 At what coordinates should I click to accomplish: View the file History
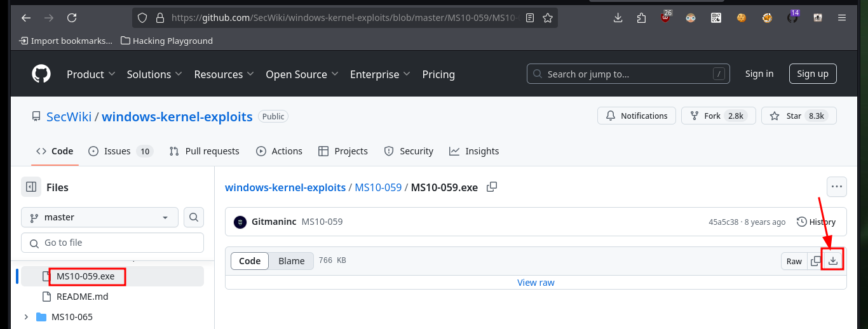click(816, 222)
